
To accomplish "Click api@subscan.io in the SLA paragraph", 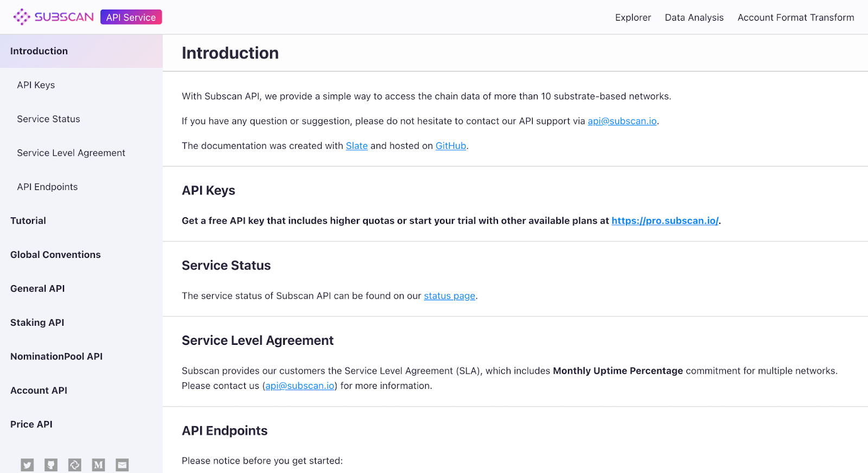I will click(299, 386).
